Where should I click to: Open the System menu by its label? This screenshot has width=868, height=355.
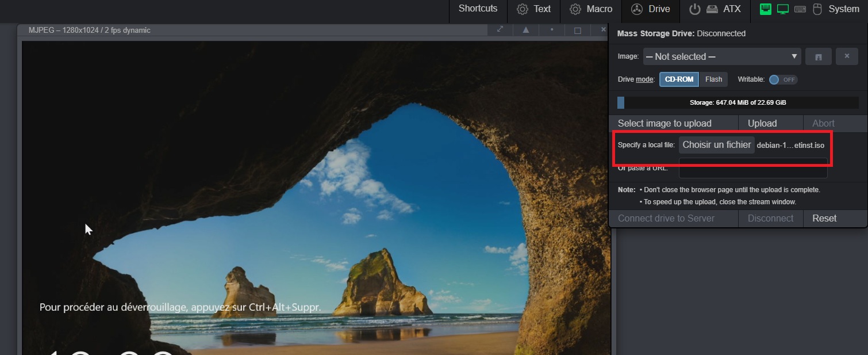click(x=844, y=9)
